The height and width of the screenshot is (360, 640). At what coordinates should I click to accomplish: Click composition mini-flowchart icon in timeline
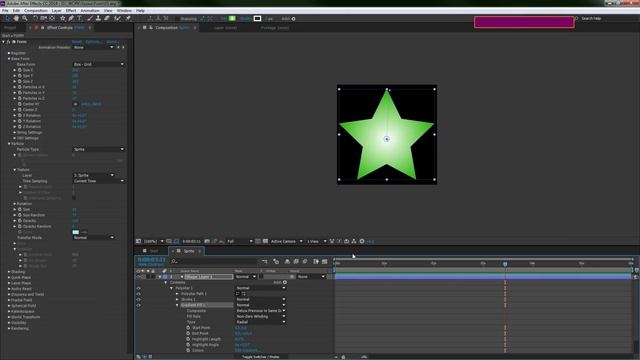(265, 261)
